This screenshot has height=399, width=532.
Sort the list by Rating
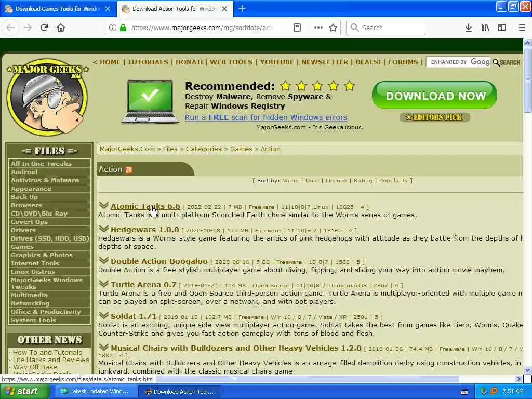[363, 180]
